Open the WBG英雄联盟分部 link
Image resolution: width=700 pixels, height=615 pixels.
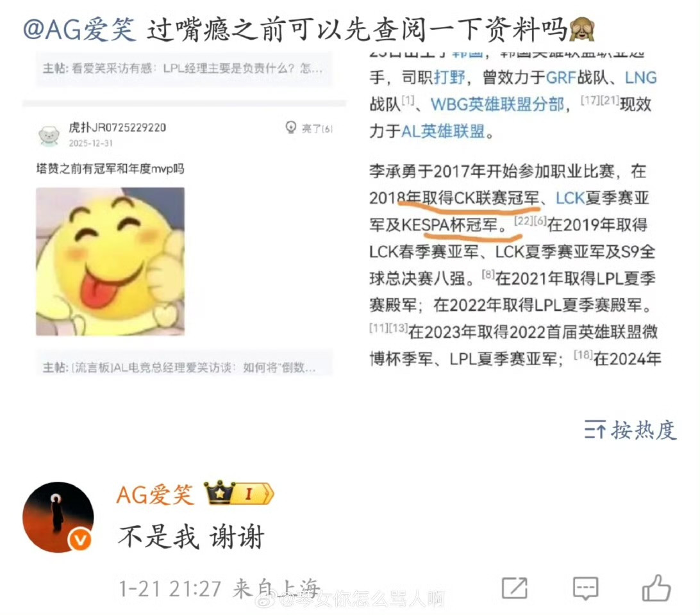coord(497,104)
